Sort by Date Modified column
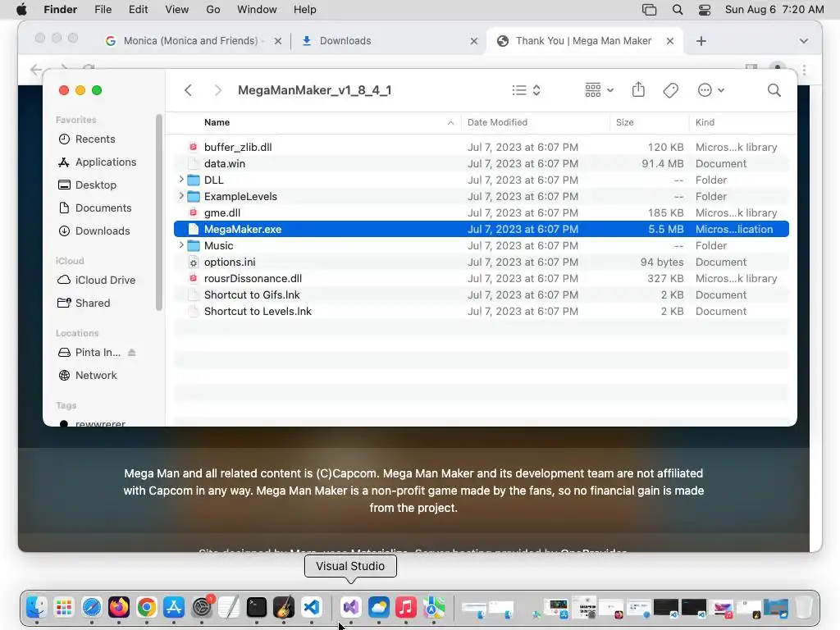This screenshot has width=840, height=630. click(x=497, y=122)
